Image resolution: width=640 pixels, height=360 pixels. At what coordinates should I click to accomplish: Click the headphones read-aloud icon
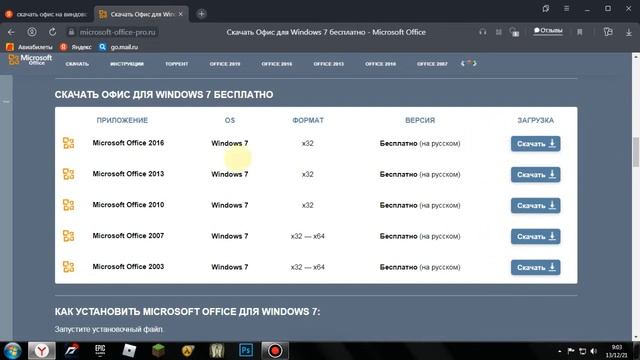point(482,32)
